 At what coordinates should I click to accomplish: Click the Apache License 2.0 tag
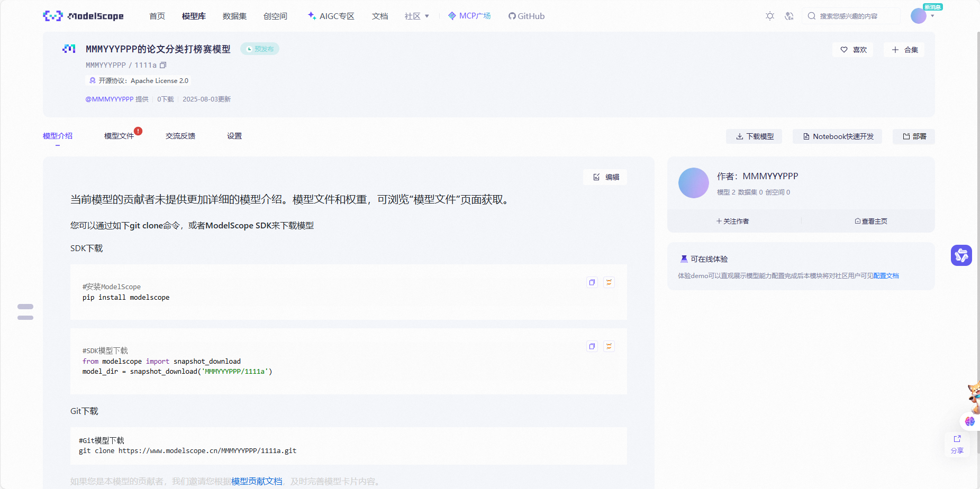pos(139,80)
